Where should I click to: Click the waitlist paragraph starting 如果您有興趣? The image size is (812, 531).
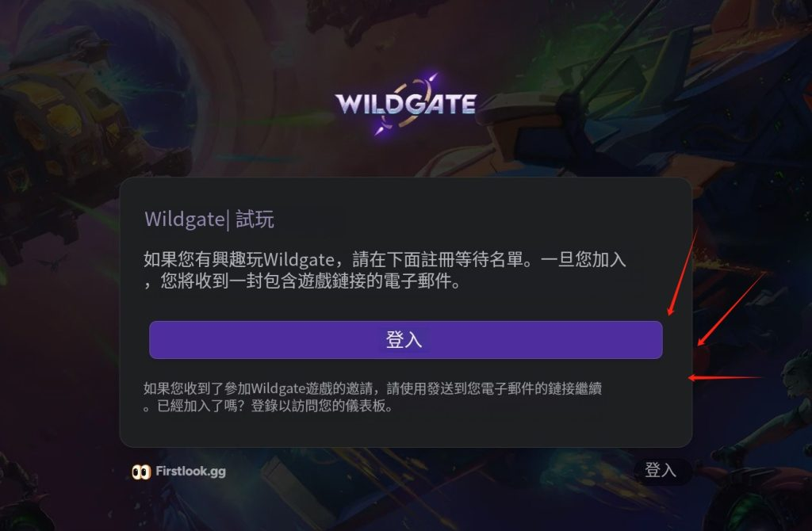tap(385, 269)
